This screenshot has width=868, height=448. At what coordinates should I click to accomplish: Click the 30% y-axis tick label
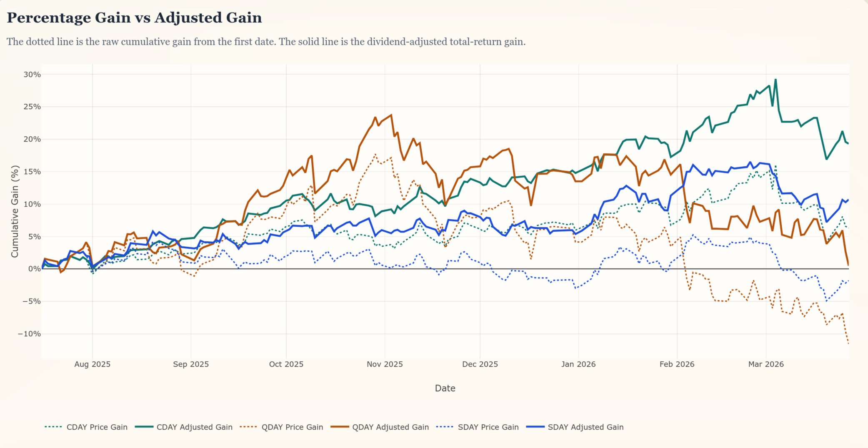(x=32, y=75)
